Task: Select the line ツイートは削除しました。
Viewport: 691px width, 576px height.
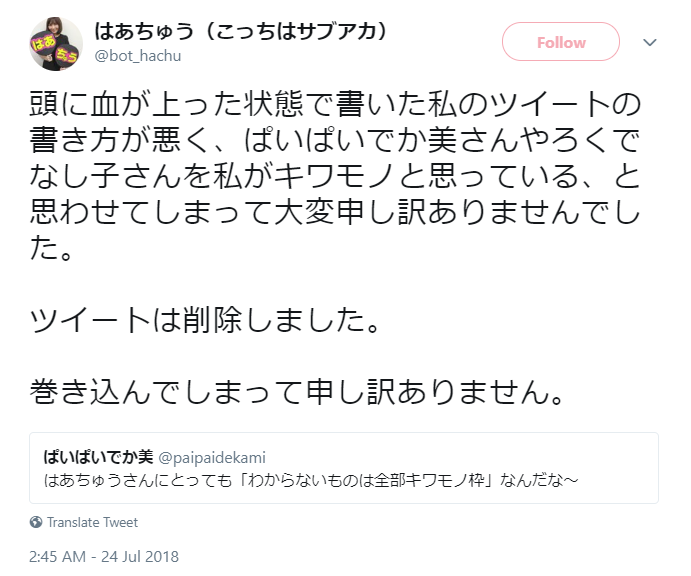Action: [x=204, y=320]
